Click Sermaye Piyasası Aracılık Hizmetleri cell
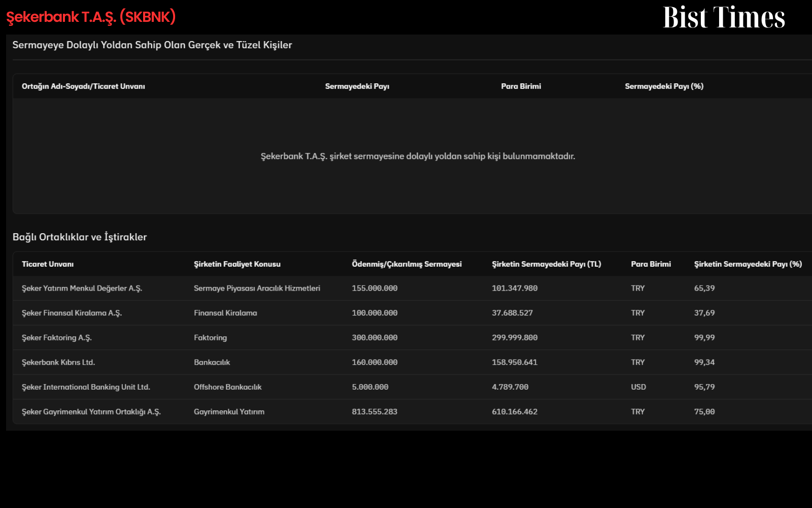The image size is (812, 508). [x=257, y=289]
